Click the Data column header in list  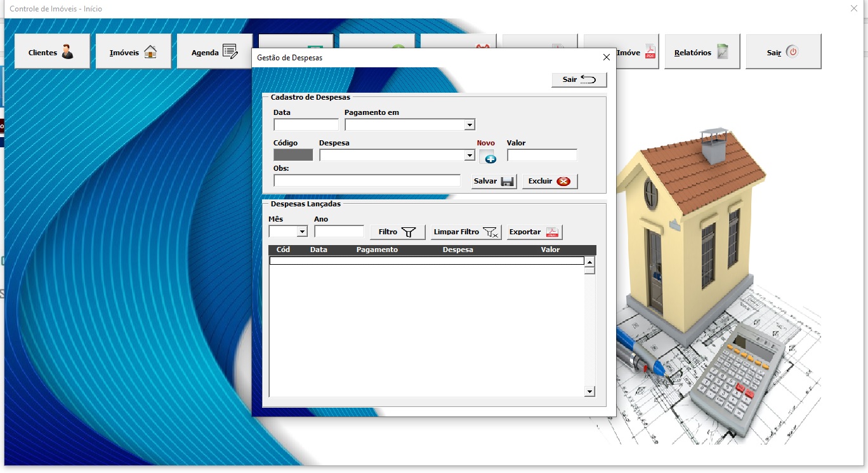tap(319, 250)
